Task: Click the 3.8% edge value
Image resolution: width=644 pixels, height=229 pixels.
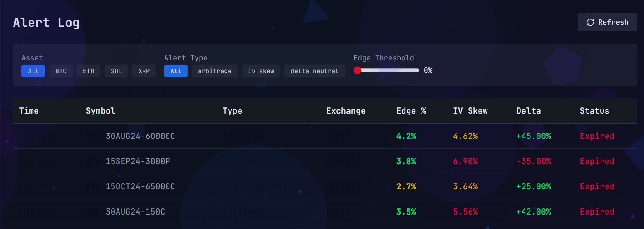Action: (406, 161)
